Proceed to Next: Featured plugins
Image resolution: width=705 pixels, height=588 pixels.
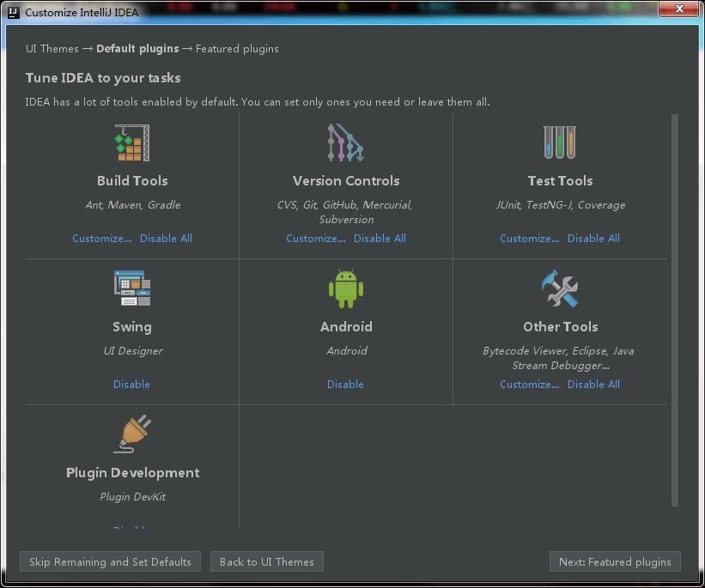click(615, 561)
